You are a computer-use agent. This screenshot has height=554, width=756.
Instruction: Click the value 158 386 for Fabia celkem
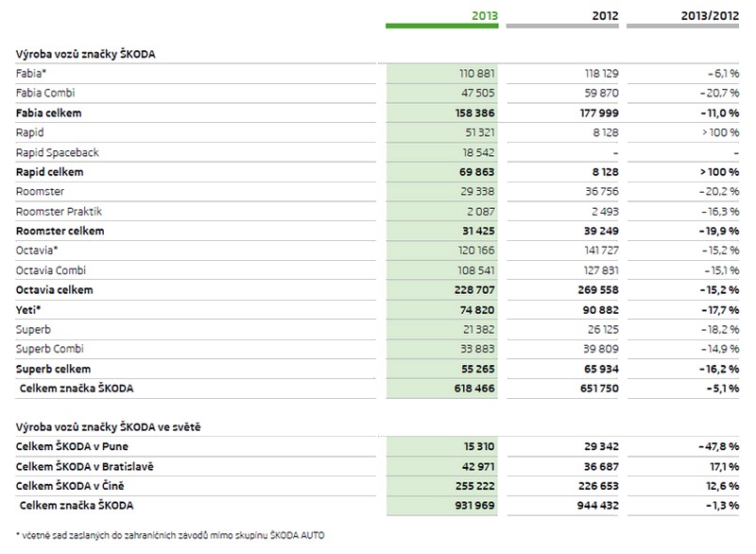[x=475, y=113]
